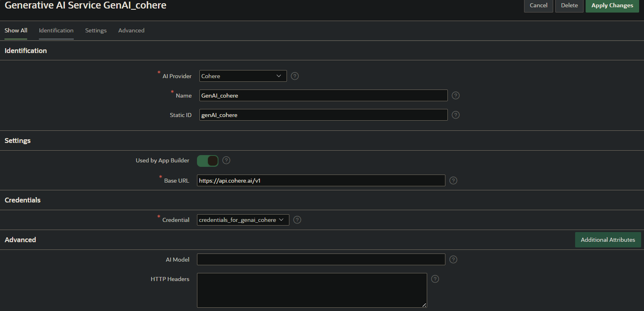The height and width of the screenshot is (311, 644).
Task: Open help icon for Base URL
Action: pyautogui.click(x=454, y=181)
